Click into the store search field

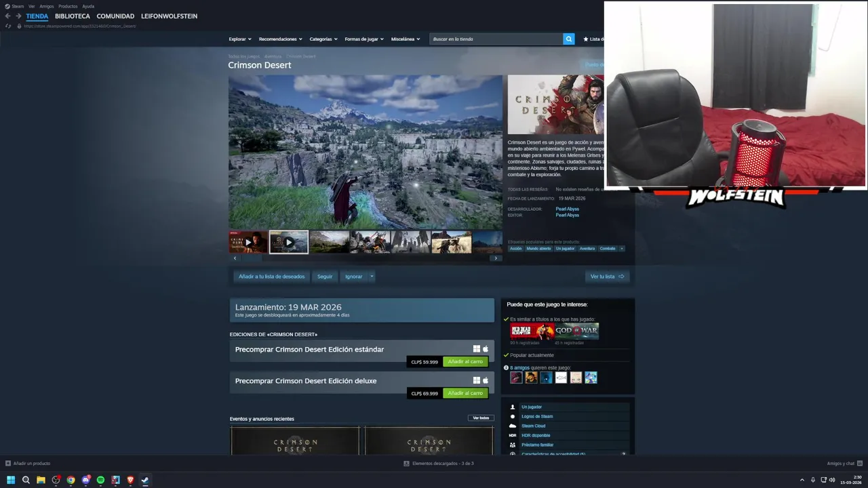[496, 39]
